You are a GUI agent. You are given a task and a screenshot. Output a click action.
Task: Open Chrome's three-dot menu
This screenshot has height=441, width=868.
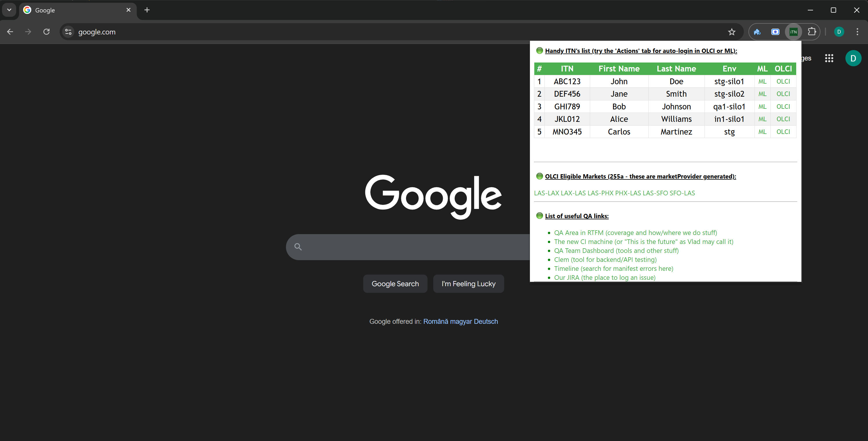click(x=857, y=32)
